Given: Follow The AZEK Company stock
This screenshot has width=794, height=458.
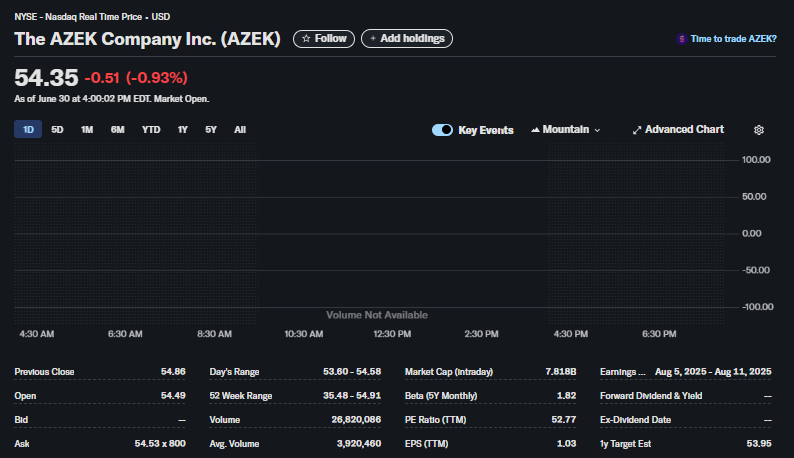Looking at the screenshot, I should (324, 39).
